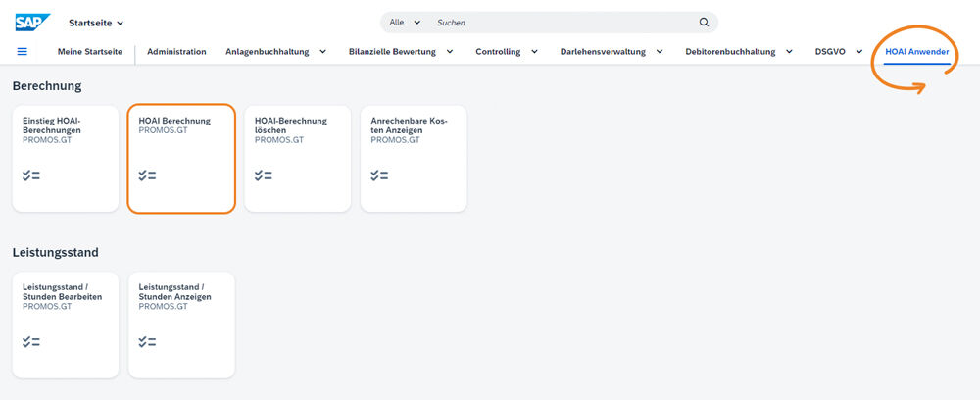Click the SAP logo
Screen dimensions: 980x400
[33, 22]
